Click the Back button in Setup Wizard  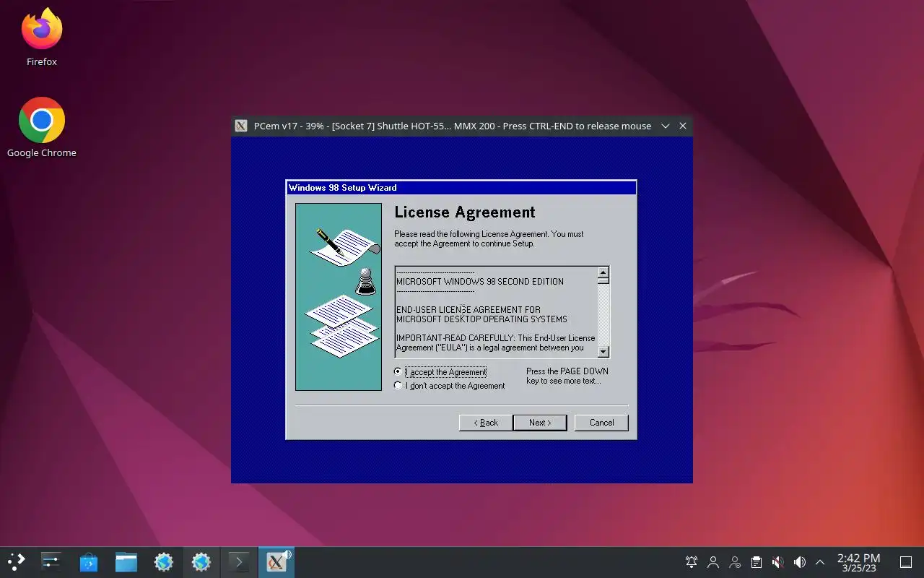pyautogui.click(x=486, y=423)
